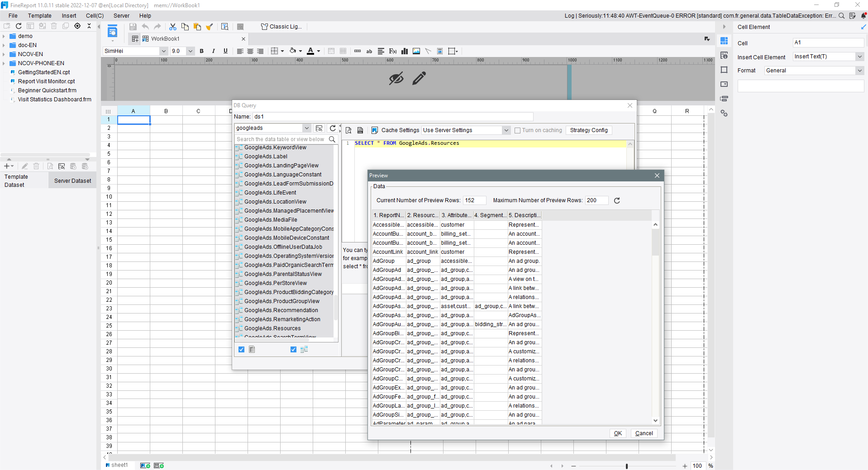Open the googleads database dropdown

coord(306,128)
